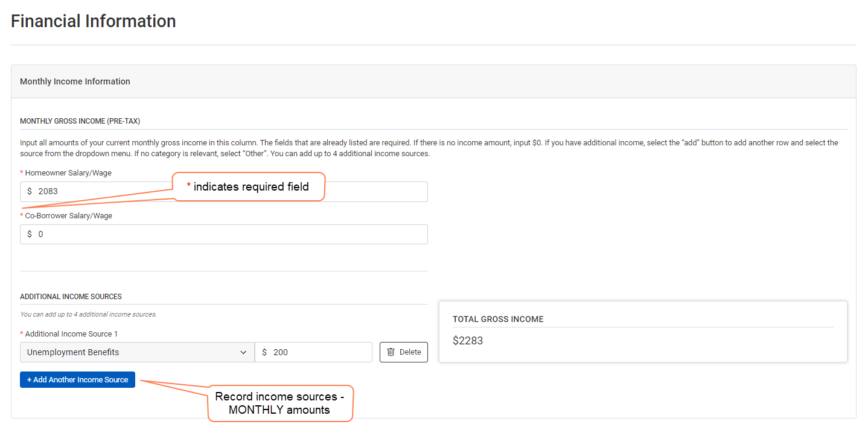Focus the Co-Borrower Salary/Wage input showing 0
868x430 pixels.
point(229,234)
